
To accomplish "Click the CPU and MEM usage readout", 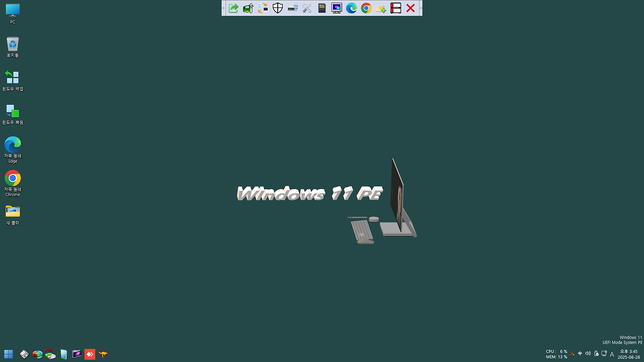I will point(556,354).
